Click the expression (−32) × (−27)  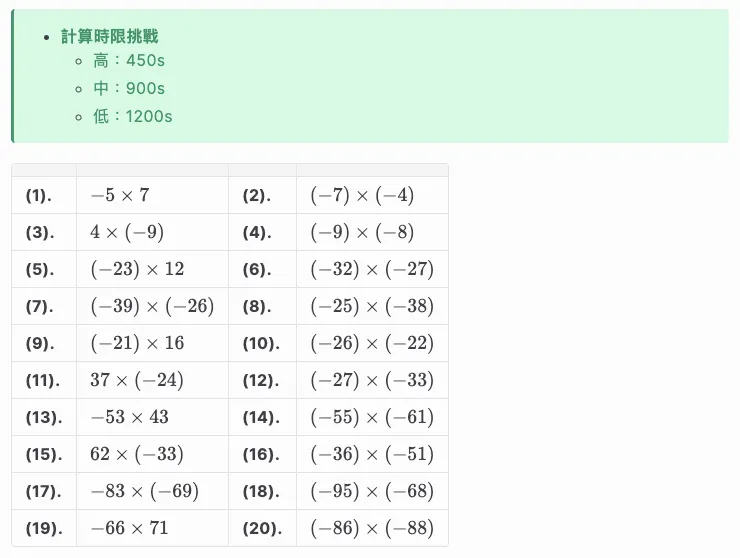pos(372,269)
